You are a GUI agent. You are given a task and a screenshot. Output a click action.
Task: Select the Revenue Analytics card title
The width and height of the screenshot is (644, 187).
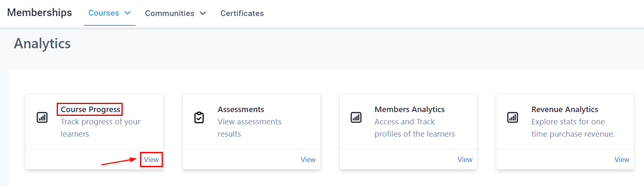pos(564,110)
